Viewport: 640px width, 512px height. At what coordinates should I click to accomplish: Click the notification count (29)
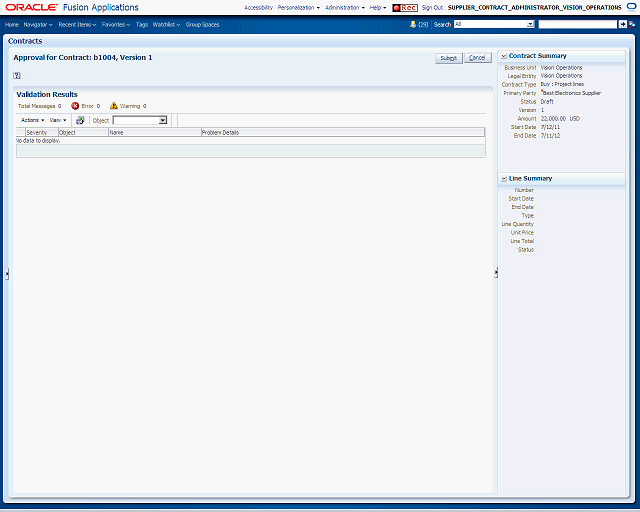click(423, 24)
